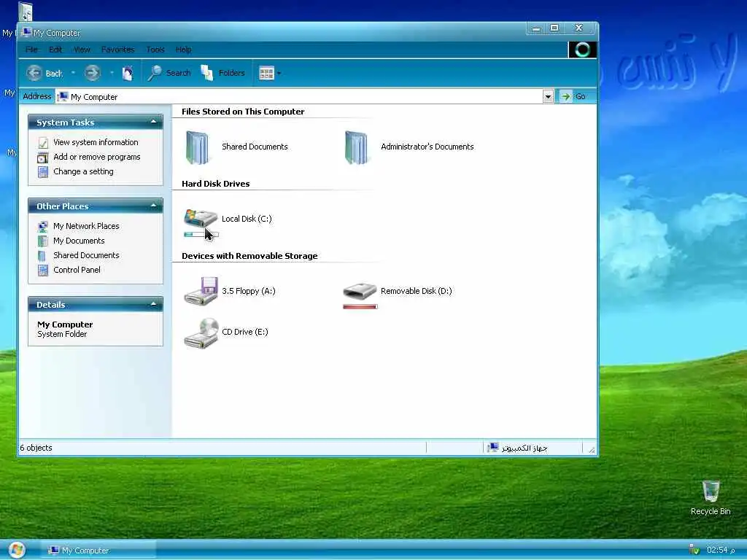Click the "Hard Disk Drives" group header
The width and height of the screenshot is (747, 560).
(x=215, y=184)
